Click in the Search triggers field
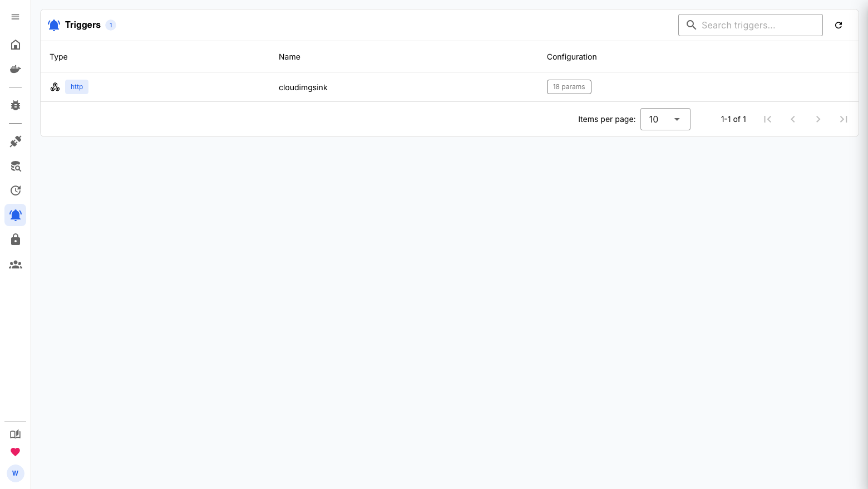The image size is (868, 489). click(751, 25)
